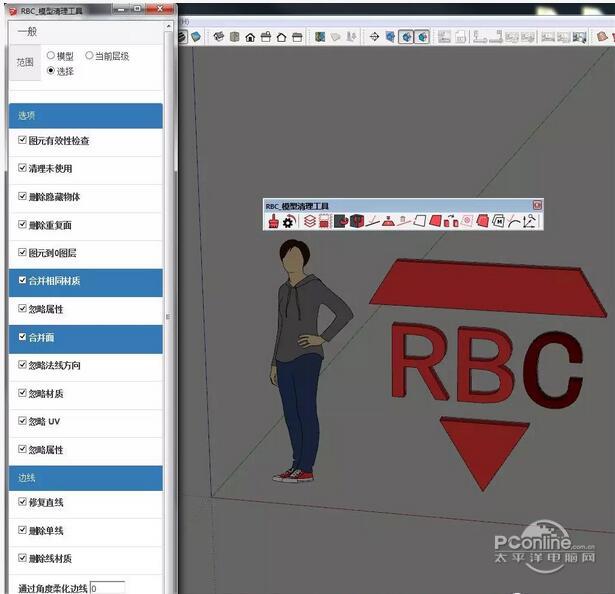Uncheck the 清理未使用 option
This screenshot has width=615, height=594.
[22, 169]
